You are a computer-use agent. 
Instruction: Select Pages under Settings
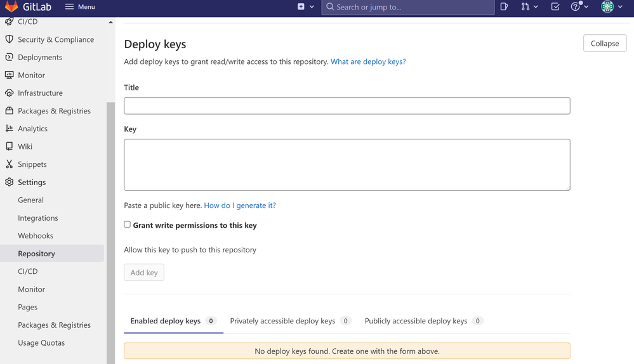pyautogui.click(x=27, y=307)
